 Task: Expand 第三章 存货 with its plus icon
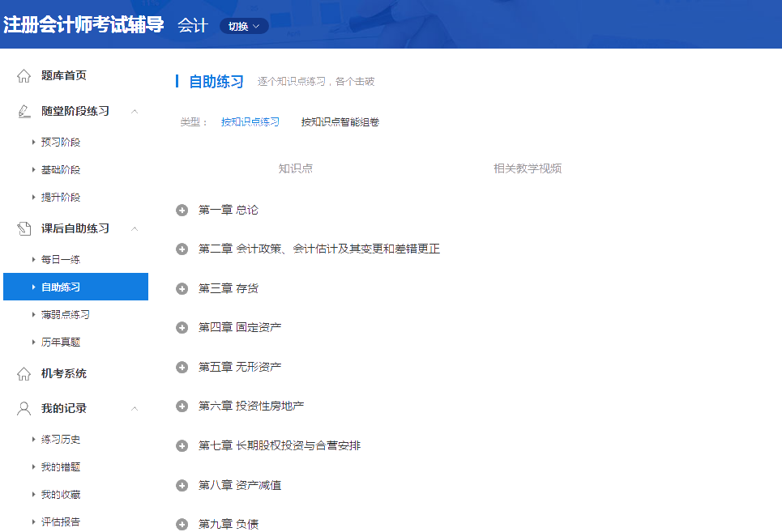[182, 287]
